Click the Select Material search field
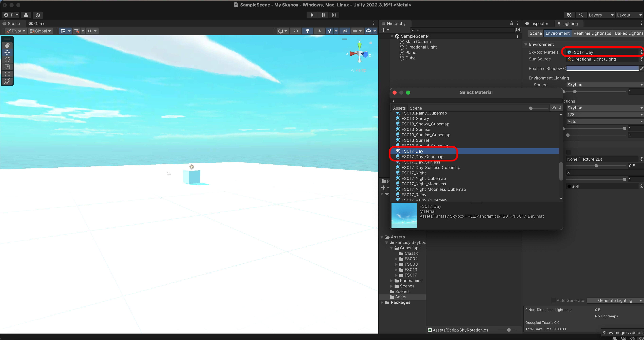Image resolution: width=644 pixels, height=340 pixels. 475,101
